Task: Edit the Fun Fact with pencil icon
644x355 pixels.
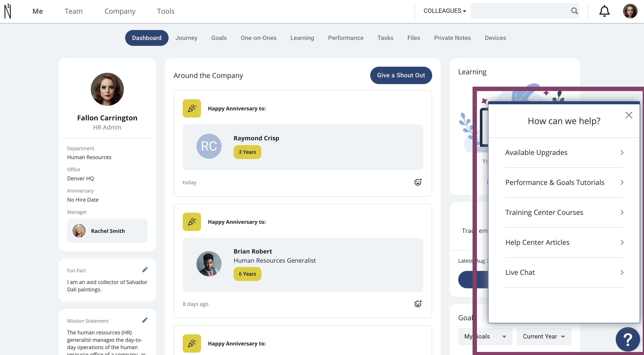Action: click(145, 269)
